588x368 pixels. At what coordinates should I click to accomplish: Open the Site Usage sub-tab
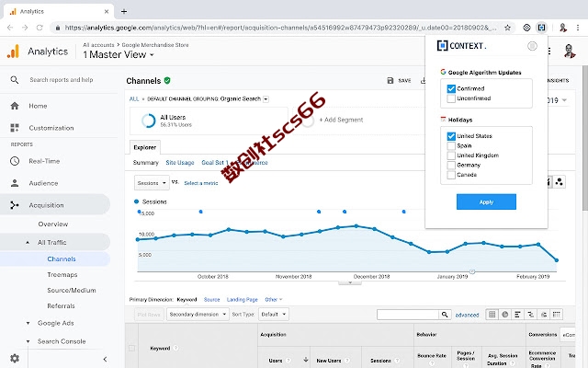pyautogui.click(x=180, y=163)
